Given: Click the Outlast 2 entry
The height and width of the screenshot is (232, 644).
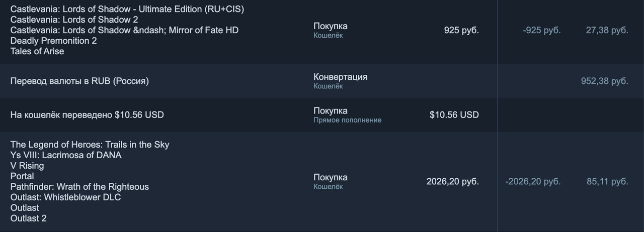Looking at the screenshot, I should point(28,218).
